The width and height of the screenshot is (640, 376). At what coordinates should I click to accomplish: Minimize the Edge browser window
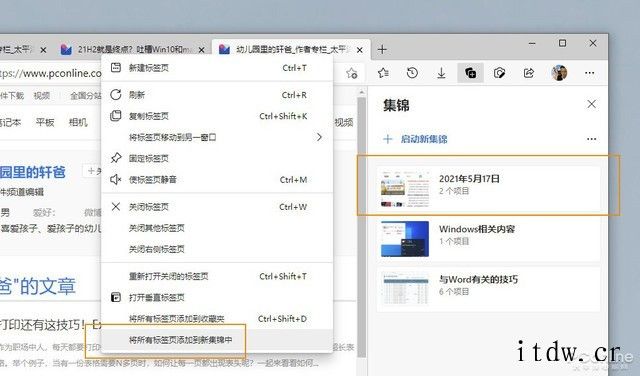coord(532,43)
